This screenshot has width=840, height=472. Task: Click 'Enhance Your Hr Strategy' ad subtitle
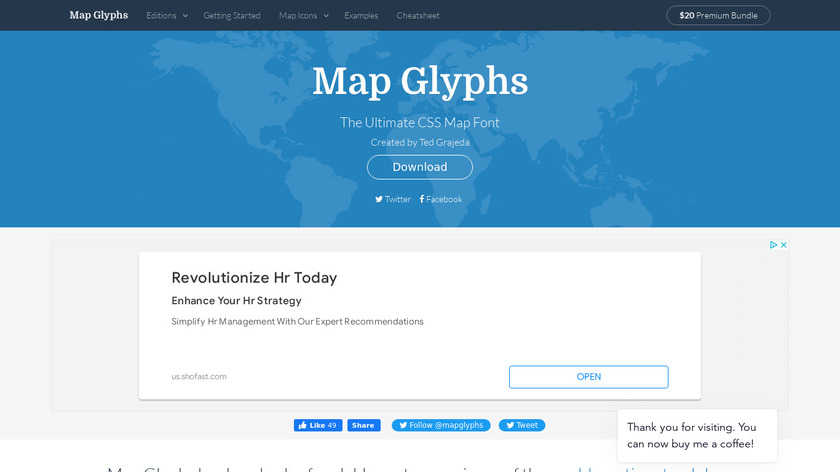point(236,301)
